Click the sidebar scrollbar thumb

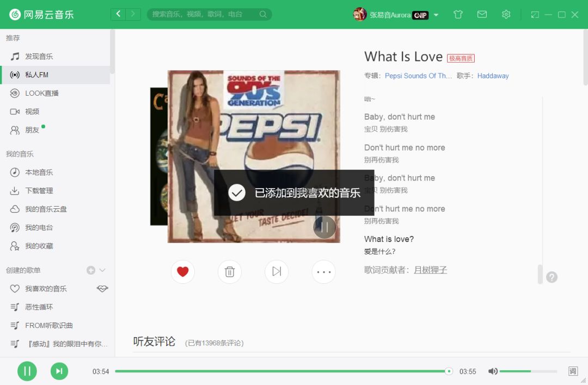point(112,52)
